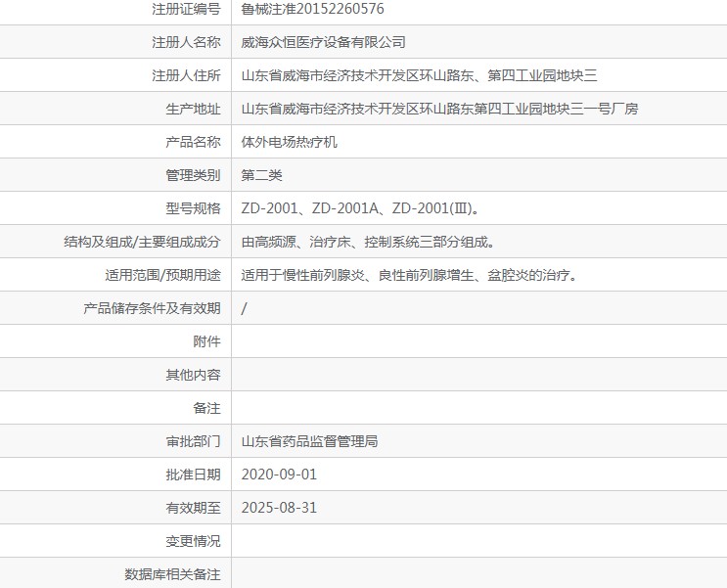Select the slash value for storage conditions

point(244,308)
